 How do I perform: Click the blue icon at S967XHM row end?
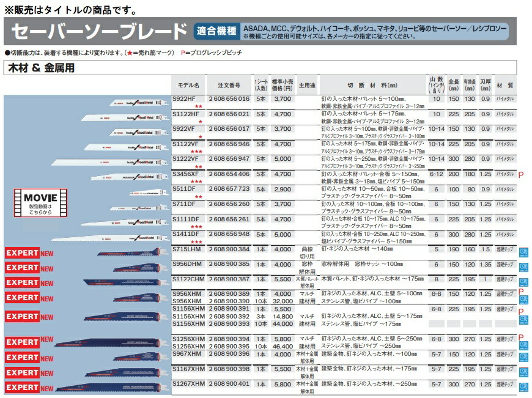point(523,357)
